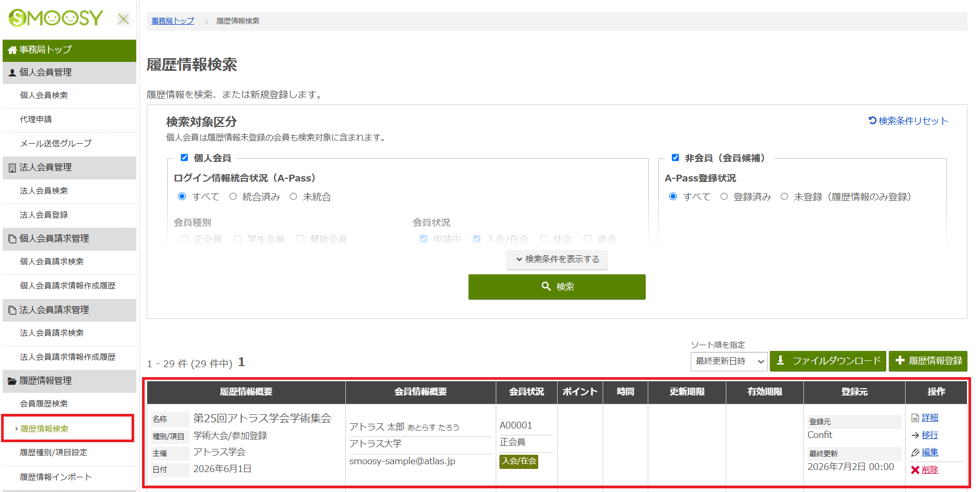Select 未登録（履歴情報のみ登録）radio button
This screenshot has height=492, width=980.
(x=784, y=197)
